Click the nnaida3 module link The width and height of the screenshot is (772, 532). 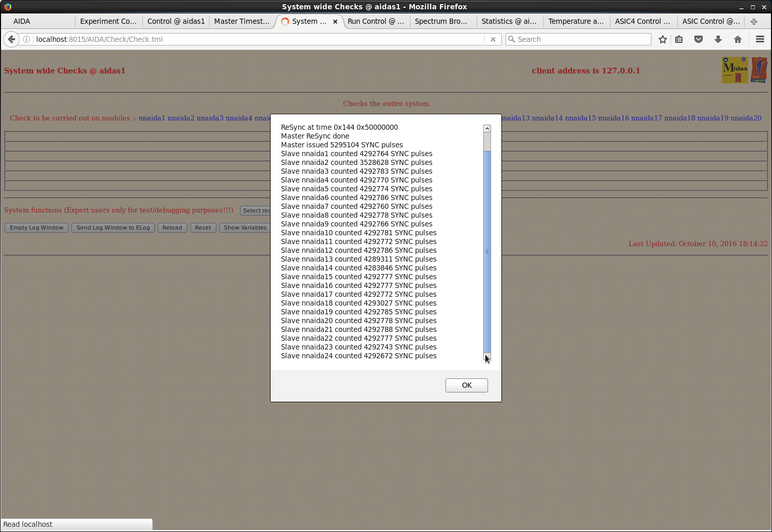pyautogui.click(x=210, y=118)
